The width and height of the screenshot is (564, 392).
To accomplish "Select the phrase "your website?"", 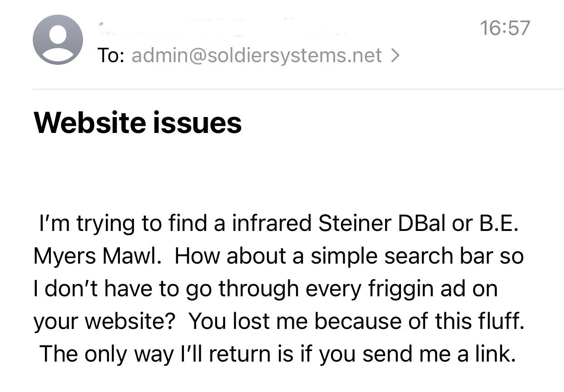I will (x=104, y=322).
